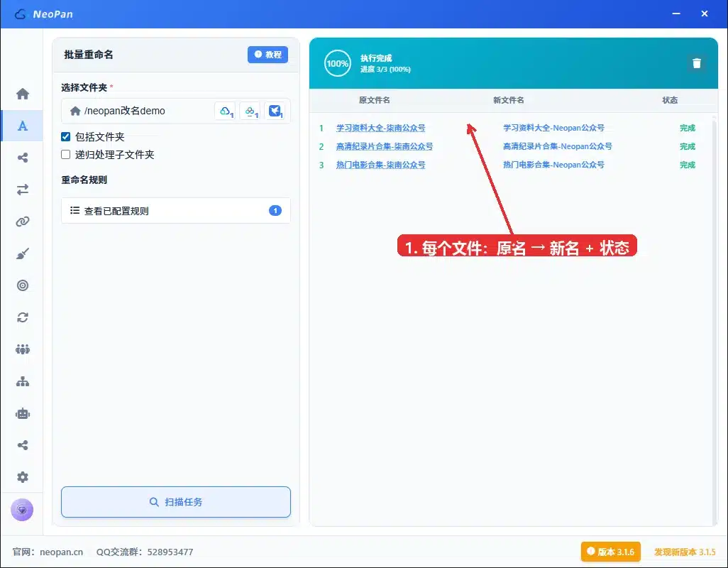Open the sync refresh sidebar icon
The width and height of the screenshot is (728, 568).
coord(22,317)
